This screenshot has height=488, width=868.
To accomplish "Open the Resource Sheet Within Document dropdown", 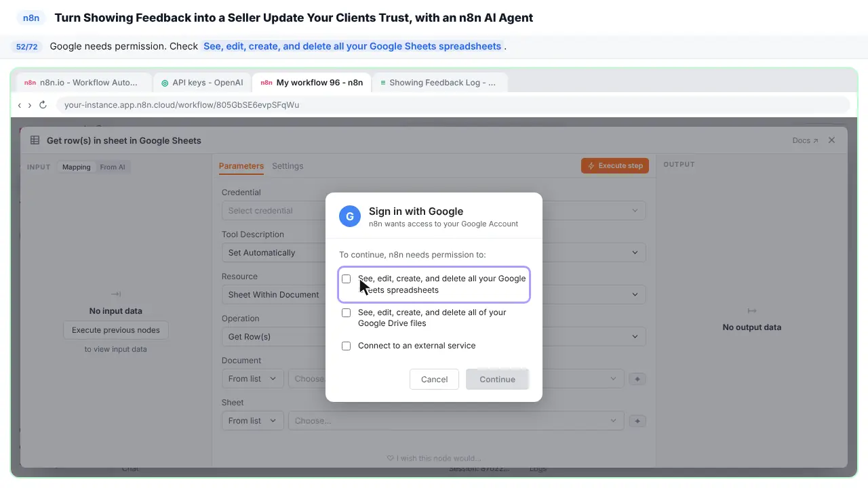I will 433,295.
